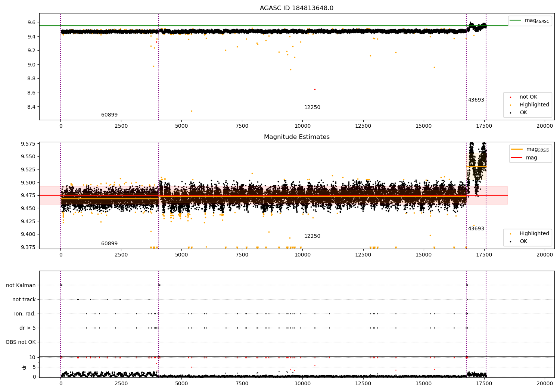The image size is (560, 392).
Task: Click the red not-OK outlier point near 8.65
Action: click(315, 89)
